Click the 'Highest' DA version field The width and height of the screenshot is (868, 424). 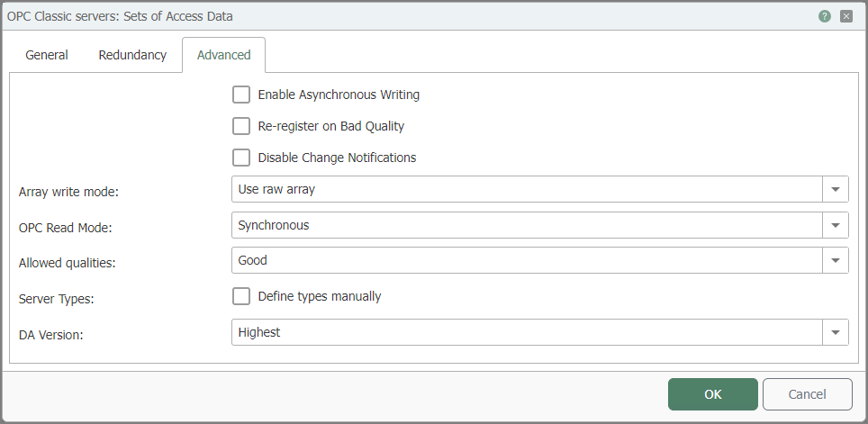tap(527, 332)
